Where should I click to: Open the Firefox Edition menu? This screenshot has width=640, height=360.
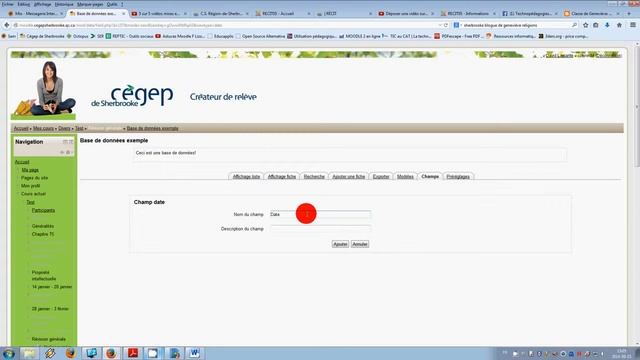[x=24, y=4]
